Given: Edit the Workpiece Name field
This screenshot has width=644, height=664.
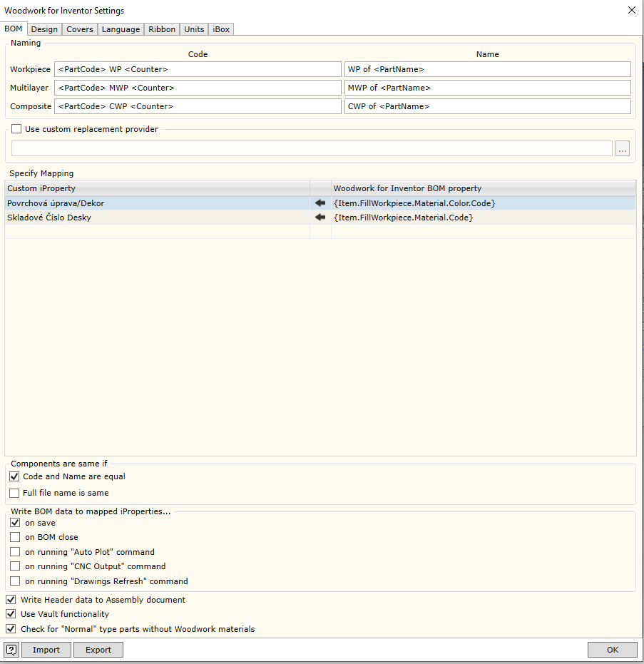Looking at the screenshot, I should pos(487,69).
